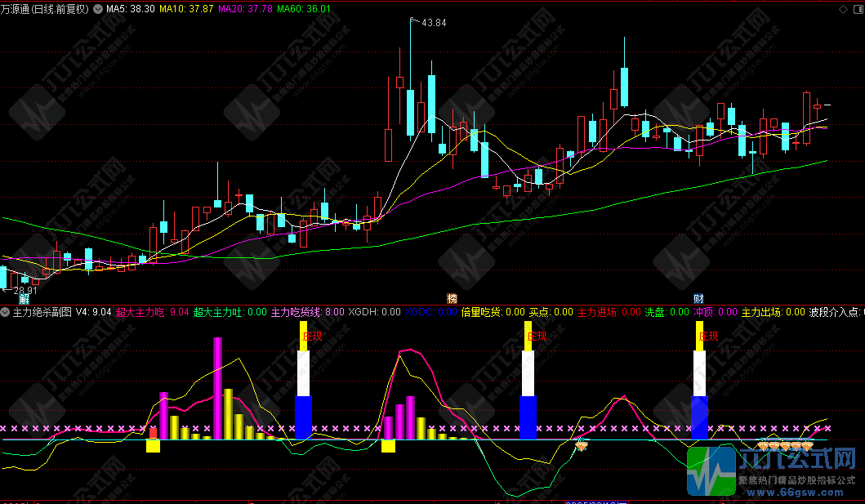
Task: Click the 解 marker icon on chart
Action: 24,298
